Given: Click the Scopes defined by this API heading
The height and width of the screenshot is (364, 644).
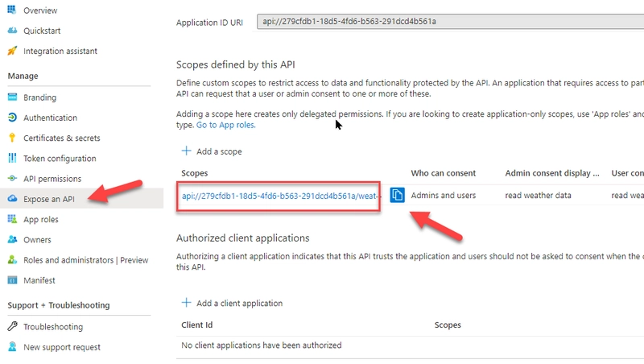Looking at the screenshot, I should pyautogui.click(x=235, y=64).
